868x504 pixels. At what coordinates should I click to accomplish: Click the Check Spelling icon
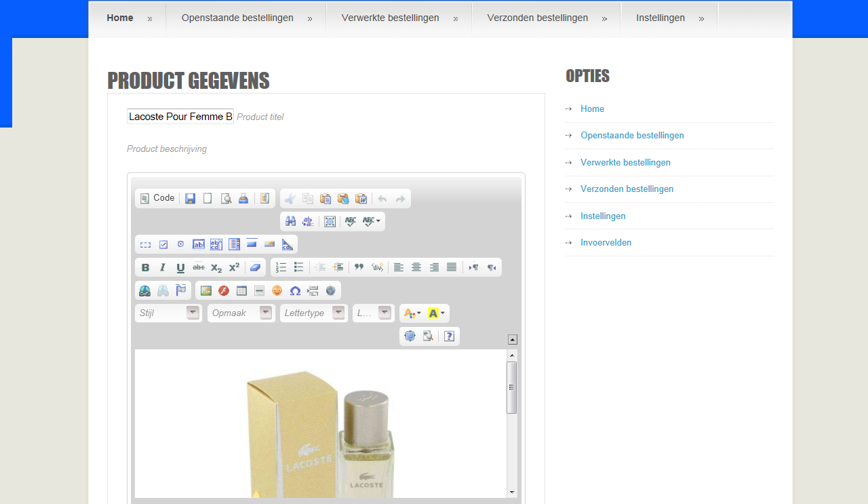351,221
